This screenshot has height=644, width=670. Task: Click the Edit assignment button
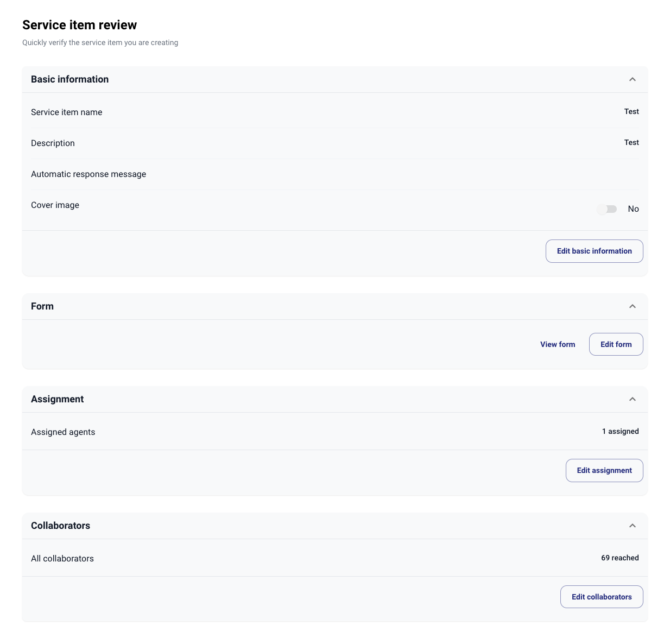point(604,470)
